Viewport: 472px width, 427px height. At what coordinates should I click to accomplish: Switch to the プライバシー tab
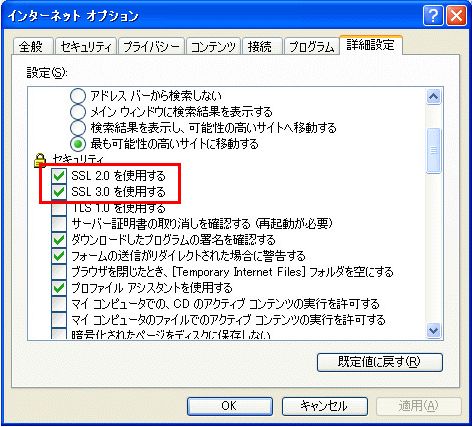pos(151,46)
